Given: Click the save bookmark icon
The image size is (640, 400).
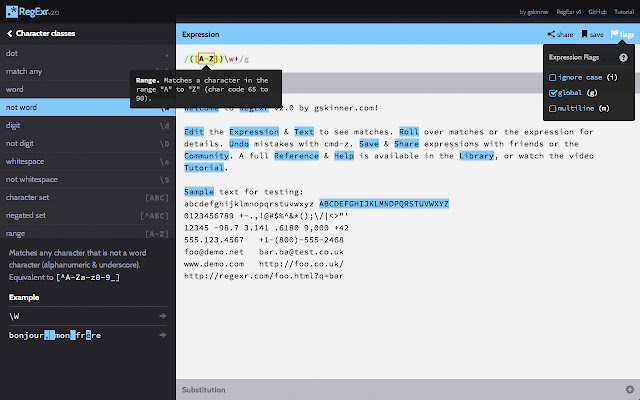Looking at the screenshot, I should [584, 34].
